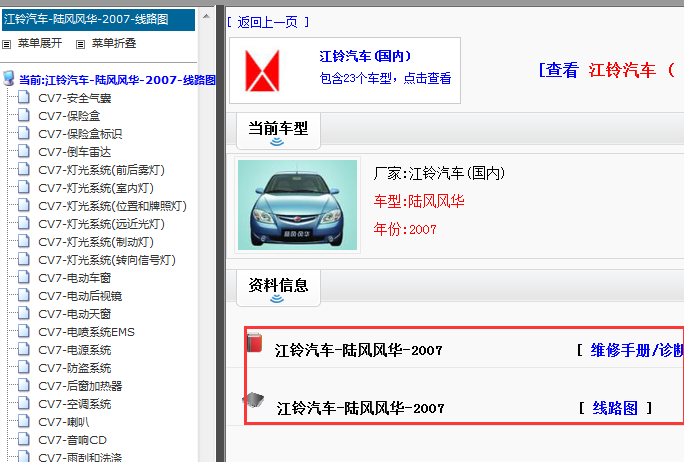Click the document icon beside CV7-电喷系统EMS

click(24, 332)
